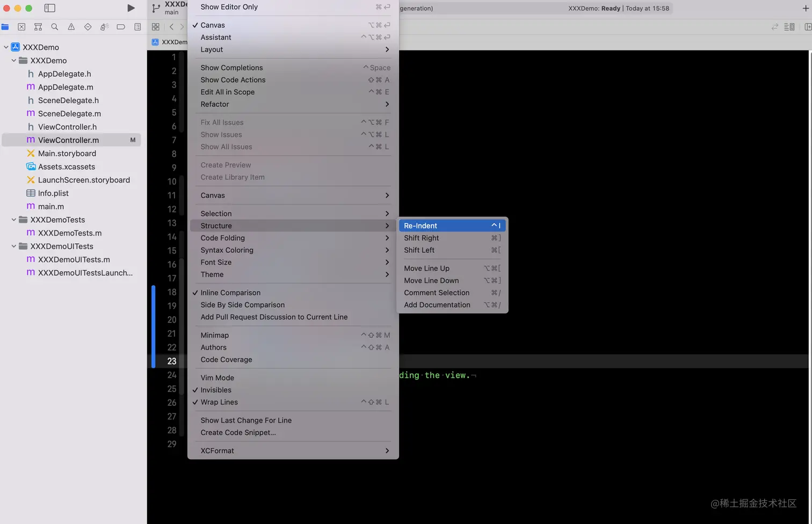Viewport: 812px width, 524px height.
Task: Uncheck the checked Canvas option
Action: click(293, 25)
